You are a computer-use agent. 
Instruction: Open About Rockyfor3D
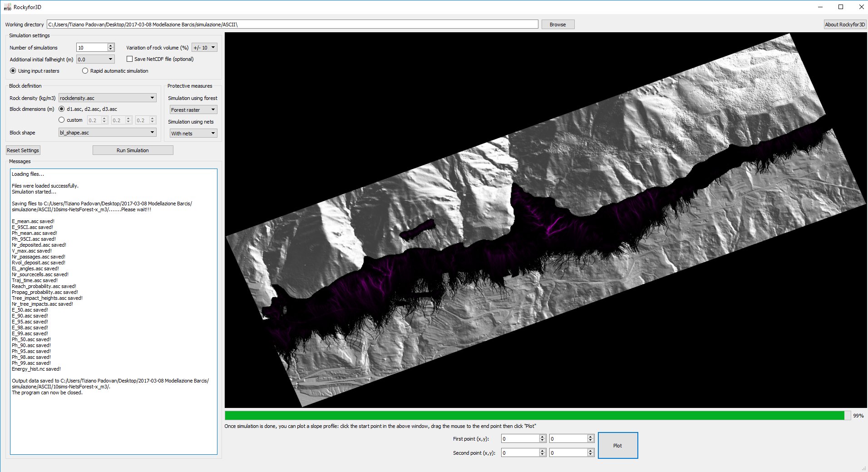point(845,25)
